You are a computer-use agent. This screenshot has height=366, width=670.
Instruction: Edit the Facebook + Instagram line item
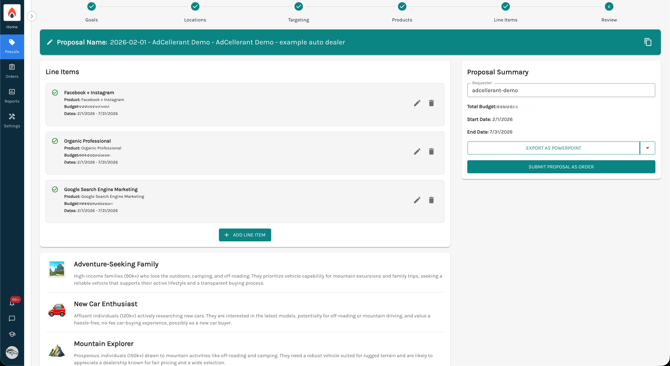click(417, 103)
